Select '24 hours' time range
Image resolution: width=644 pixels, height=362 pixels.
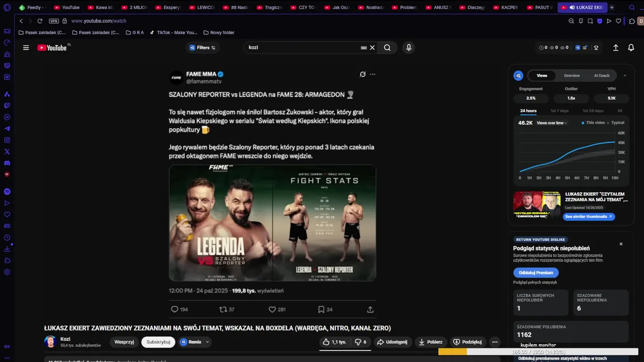(x=528, y=111)
